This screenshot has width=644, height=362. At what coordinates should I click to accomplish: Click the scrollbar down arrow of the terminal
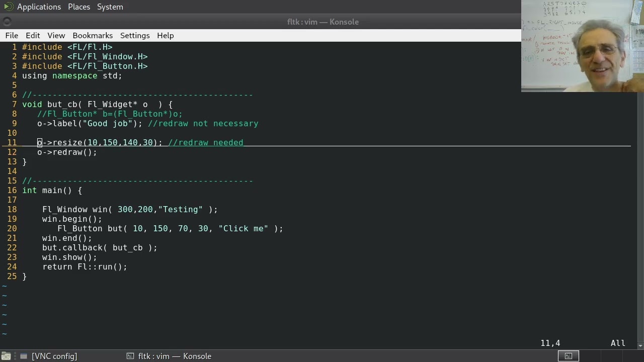tap(640, 345)
